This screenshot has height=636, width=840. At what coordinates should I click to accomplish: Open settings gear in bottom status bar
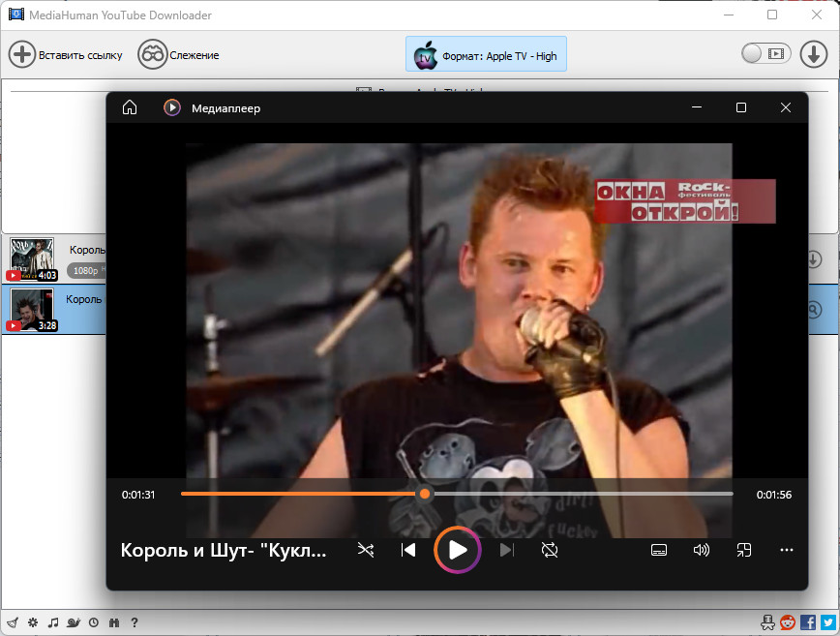click(33, 622)
